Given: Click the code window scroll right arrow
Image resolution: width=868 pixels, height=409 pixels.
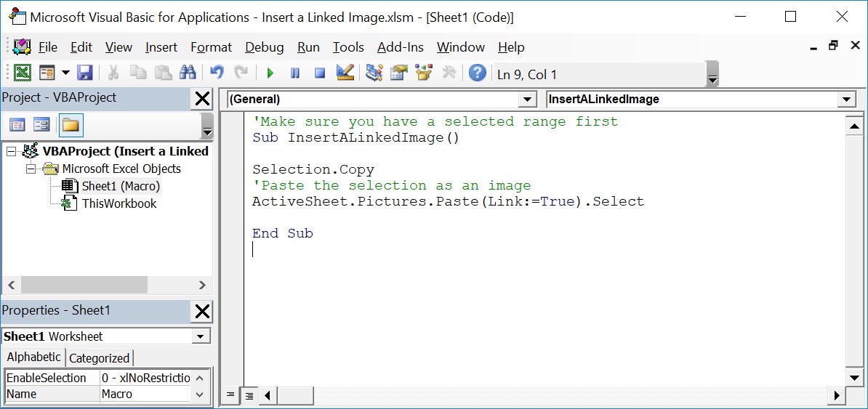Looking at the screenshot, I should (x=837, y=396).
